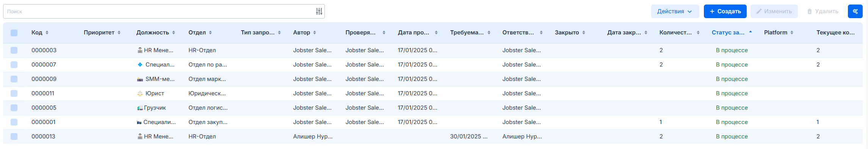The width and height of the screenshot is (868, 149).
Task: Sort by the Закрыто column arrows
Action: [584, 33]
